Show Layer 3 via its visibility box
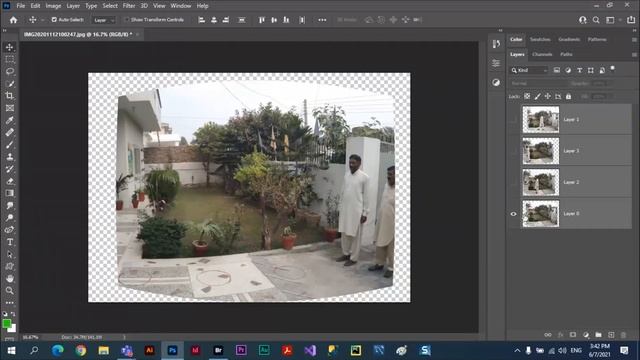This screenshot has height=360, width=640. pyautogui.click(x=513, y=151)
